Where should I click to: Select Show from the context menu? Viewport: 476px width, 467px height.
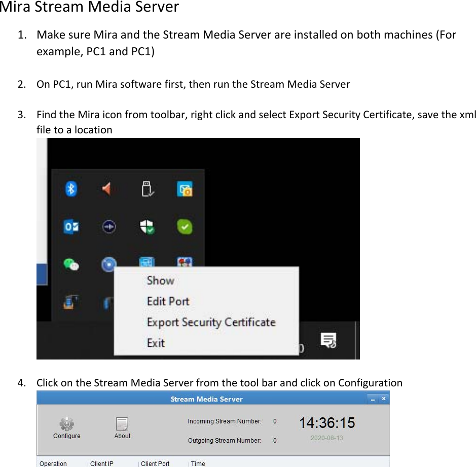pos(160,280)
